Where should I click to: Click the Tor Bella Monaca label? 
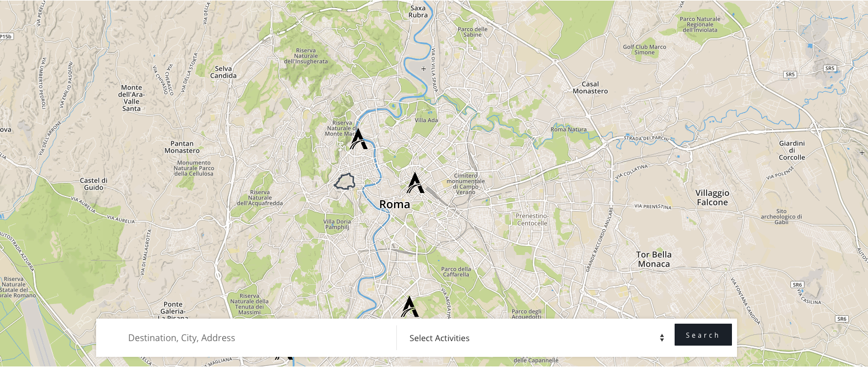click(x=653, y=259)
